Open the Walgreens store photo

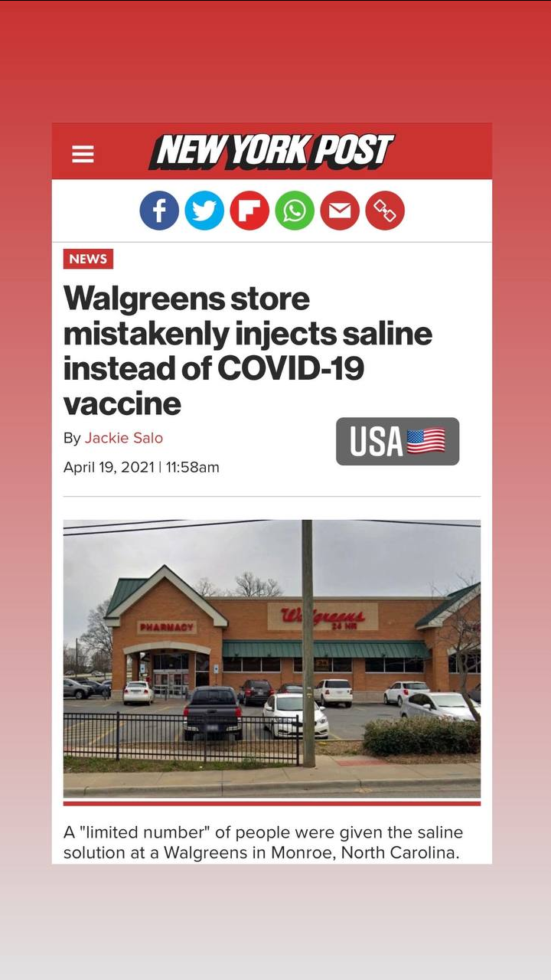point(272,658)
